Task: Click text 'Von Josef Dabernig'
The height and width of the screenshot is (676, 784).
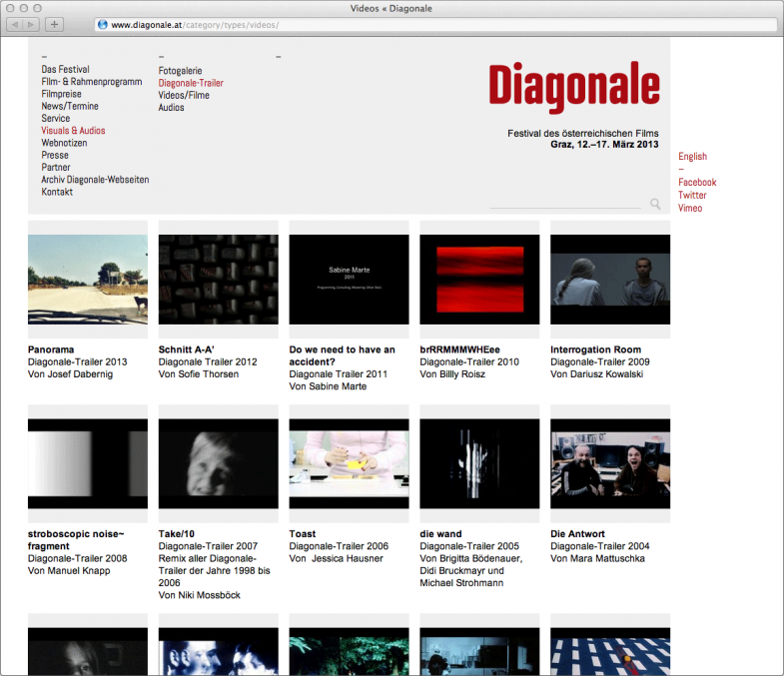Action: click(x=71, y=374)
